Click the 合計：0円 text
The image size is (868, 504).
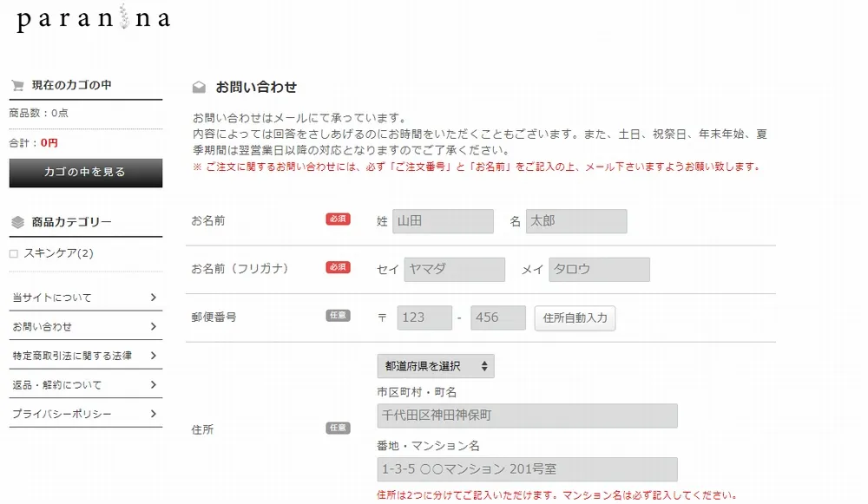coord(34,143)
